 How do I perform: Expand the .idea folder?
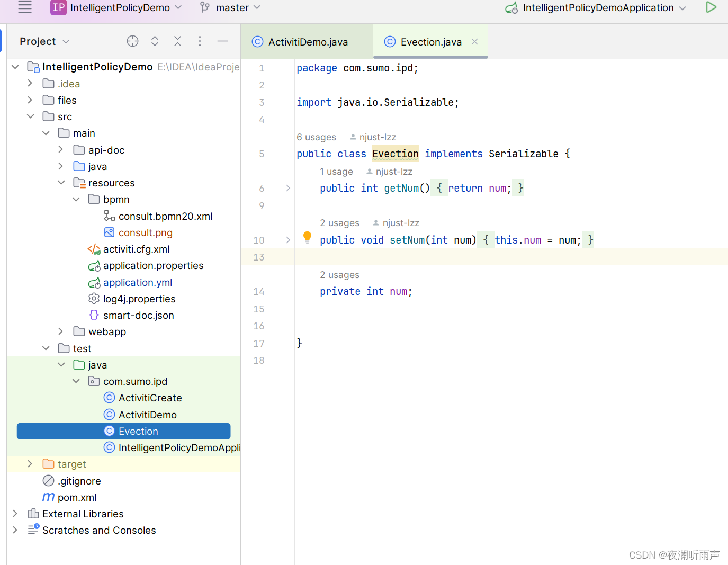[x=30, y=83]
